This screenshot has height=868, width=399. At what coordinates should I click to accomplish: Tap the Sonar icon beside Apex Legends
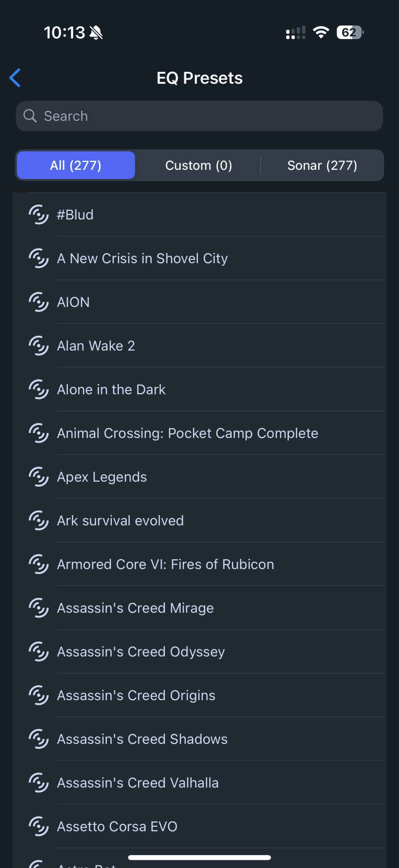point(39,477)
